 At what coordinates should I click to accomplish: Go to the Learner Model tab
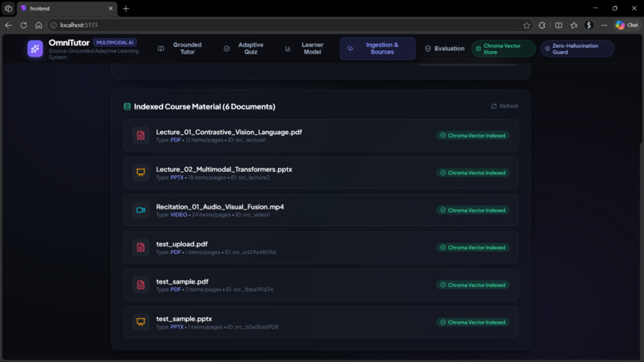(305, 49)
